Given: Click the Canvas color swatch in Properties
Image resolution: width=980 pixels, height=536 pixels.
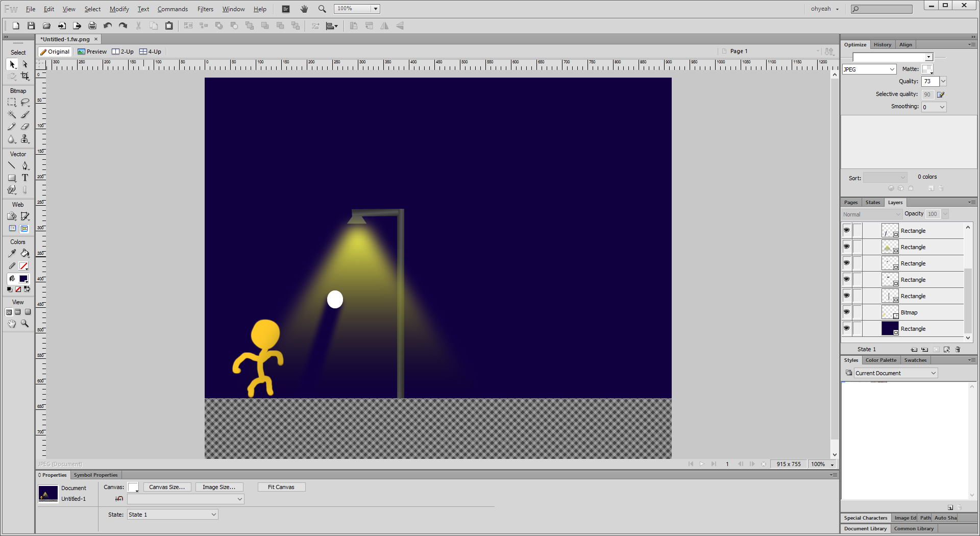Looking at the screenshot, I should click(133, 488).
